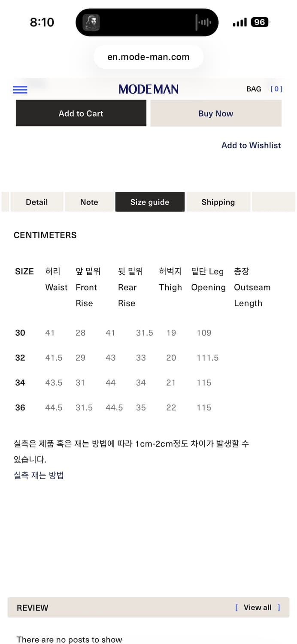Open the 실측 재는 방법 link
Viewport: 297px width, 644px height.
[39, 475]
